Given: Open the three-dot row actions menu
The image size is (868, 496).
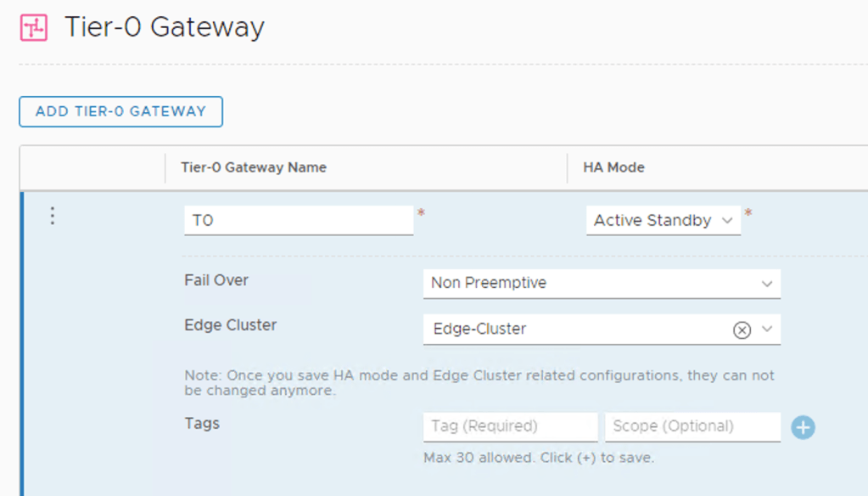Looking at the screenshot, I should pyautogui.click(x=53, y=217).
